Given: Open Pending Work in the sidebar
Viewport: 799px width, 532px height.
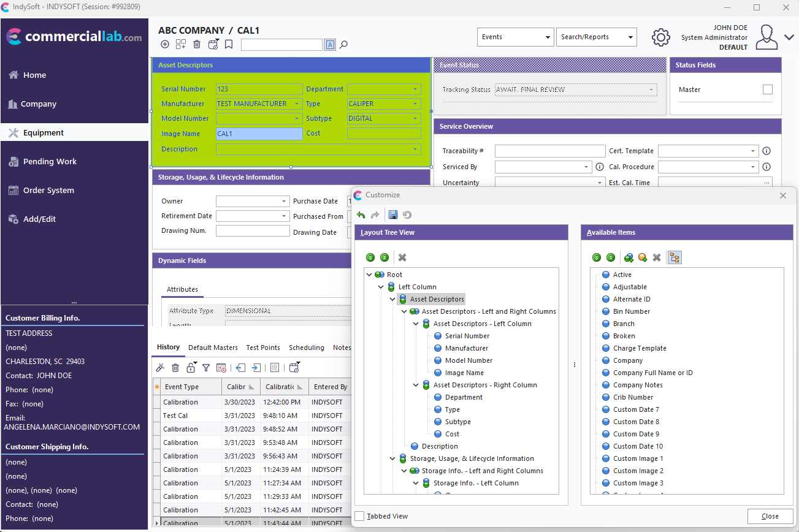Looking at the screenshot, I should (x=50, y=162).
